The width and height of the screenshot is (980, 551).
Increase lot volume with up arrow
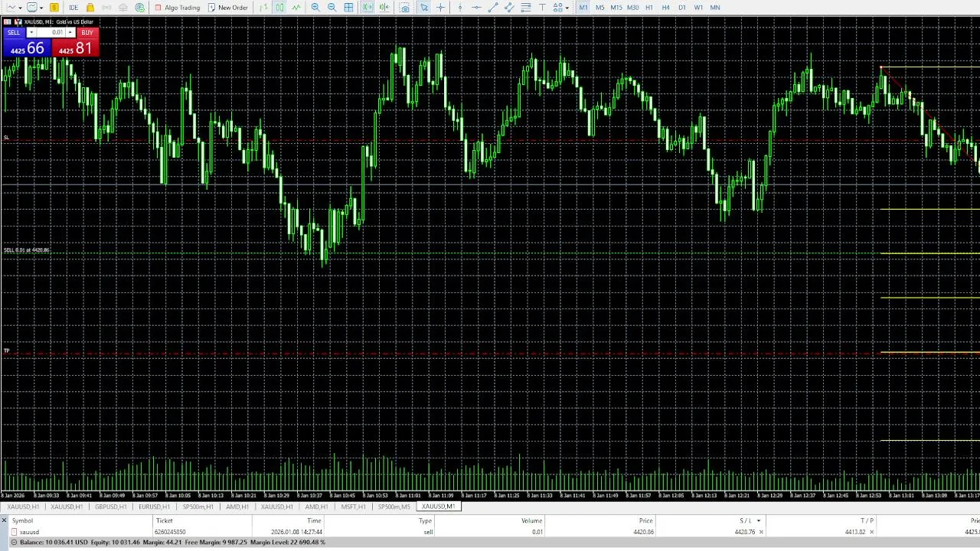coord(71,33)
